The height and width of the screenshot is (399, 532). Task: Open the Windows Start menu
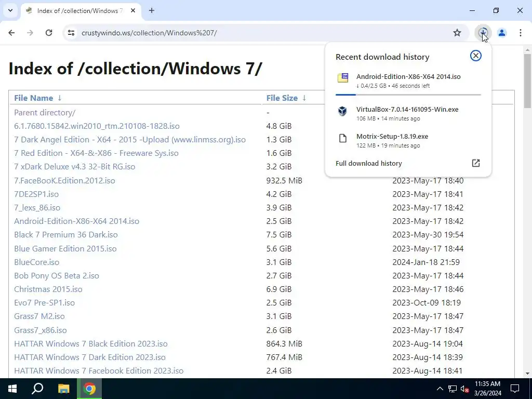pos(12,389)
